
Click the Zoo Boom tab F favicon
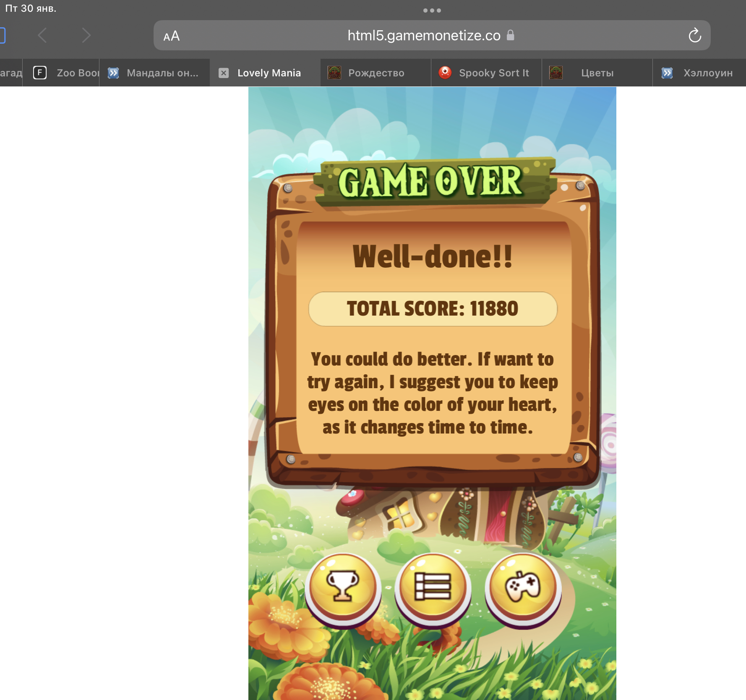pos(40,73)
